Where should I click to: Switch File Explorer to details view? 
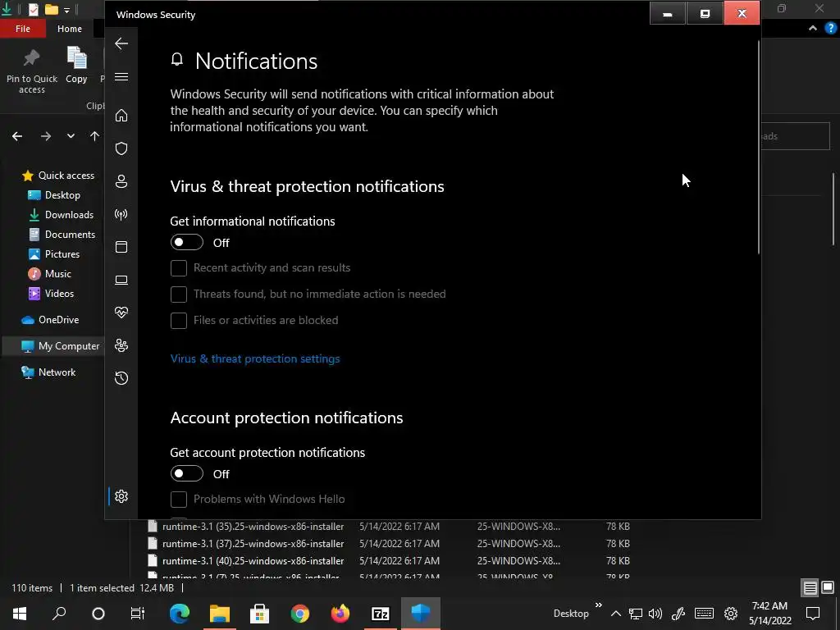click(810, 588)
